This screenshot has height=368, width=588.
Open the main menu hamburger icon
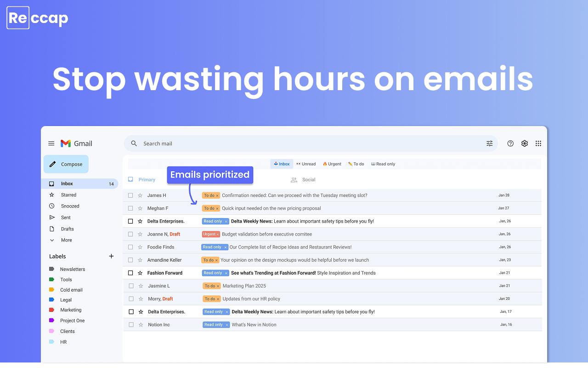coord(51,144)
